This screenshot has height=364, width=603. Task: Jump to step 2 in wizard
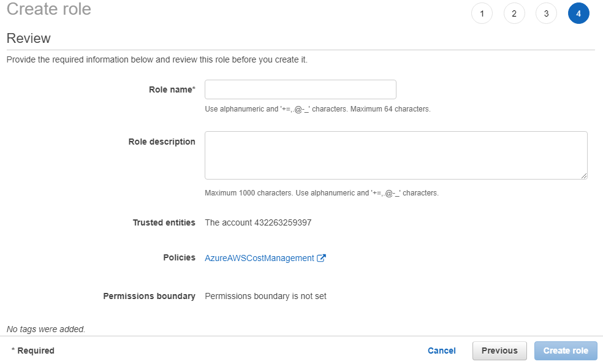[x=514, y=13]
